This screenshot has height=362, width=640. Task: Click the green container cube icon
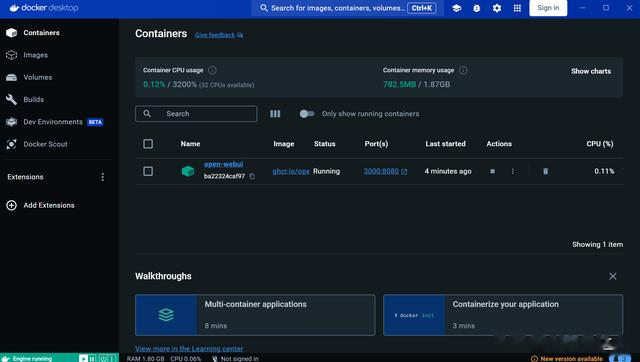click(188, 171)
